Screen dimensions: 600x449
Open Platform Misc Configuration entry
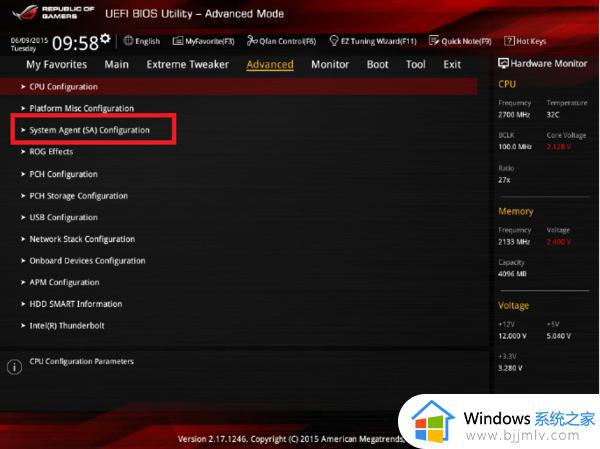click(82, 108)
